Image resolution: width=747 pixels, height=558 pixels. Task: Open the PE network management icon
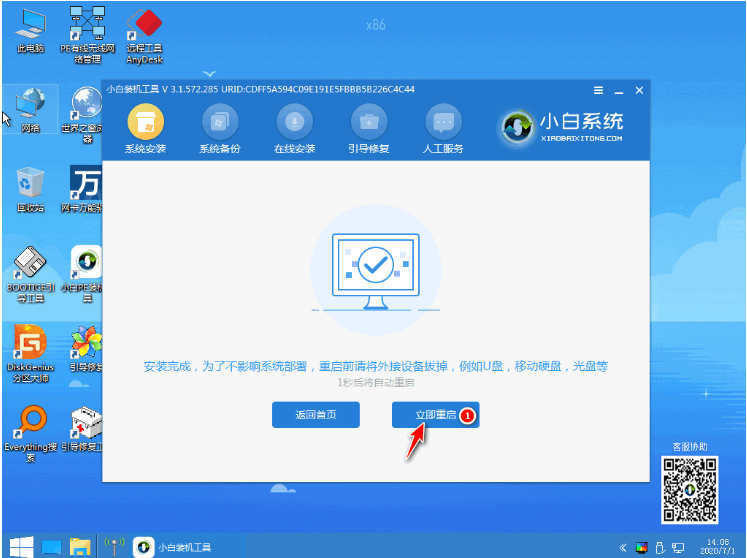click(88, 36)
